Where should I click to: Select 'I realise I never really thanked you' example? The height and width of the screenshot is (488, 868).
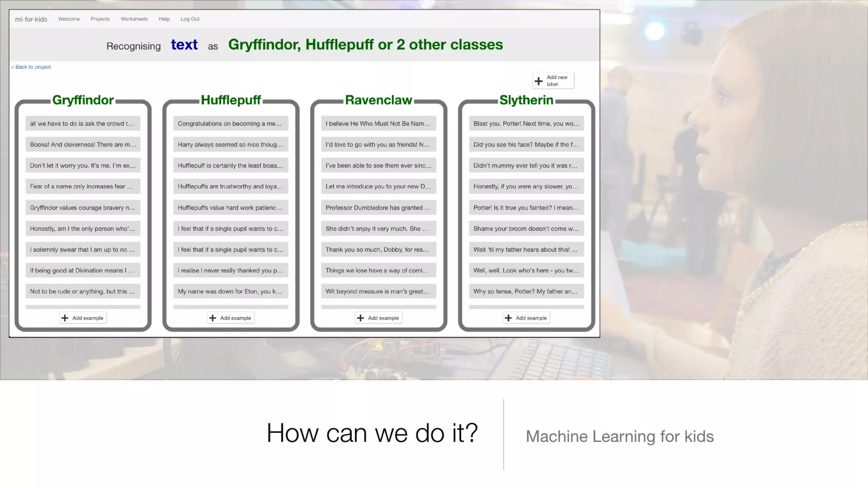pyautogui.click(x=231, y=270)
